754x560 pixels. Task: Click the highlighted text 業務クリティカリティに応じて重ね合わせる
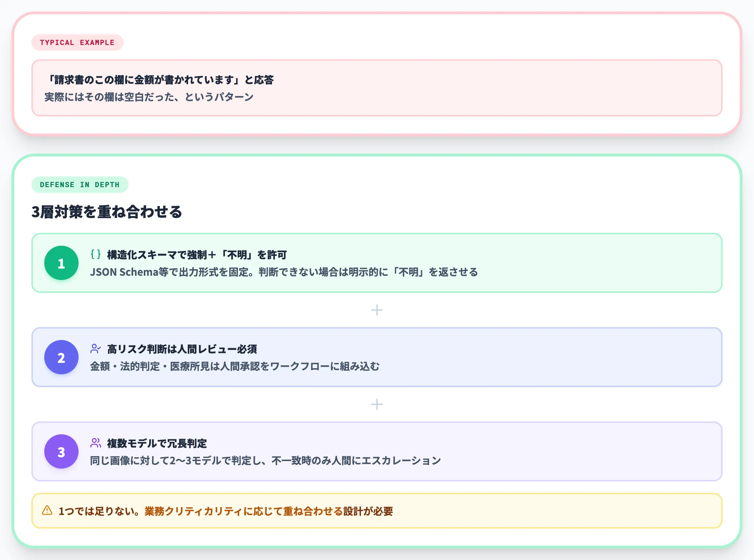coord(243,511)
